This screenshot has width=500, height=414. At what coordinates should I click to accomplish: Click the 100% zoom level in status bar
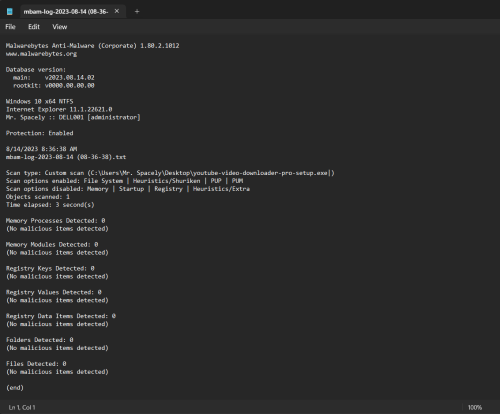(x=475, y=407)
